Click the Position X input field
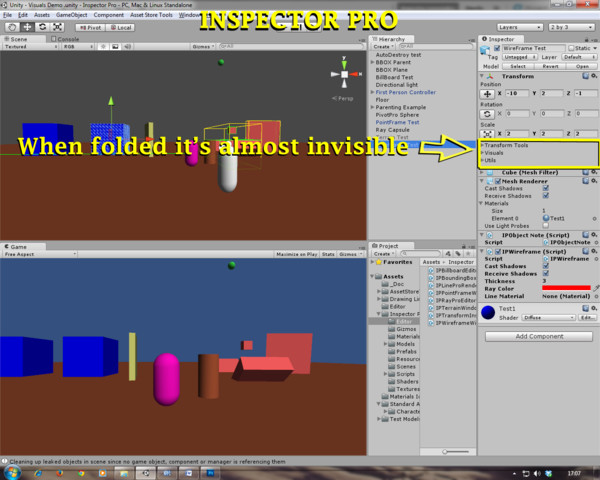 coord(517,93)
